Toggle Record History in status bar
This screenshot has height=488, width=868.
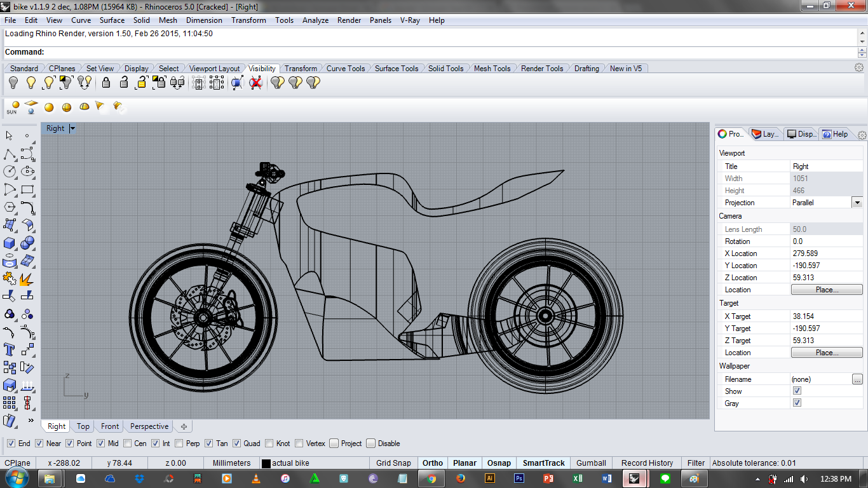pos(647,463)
